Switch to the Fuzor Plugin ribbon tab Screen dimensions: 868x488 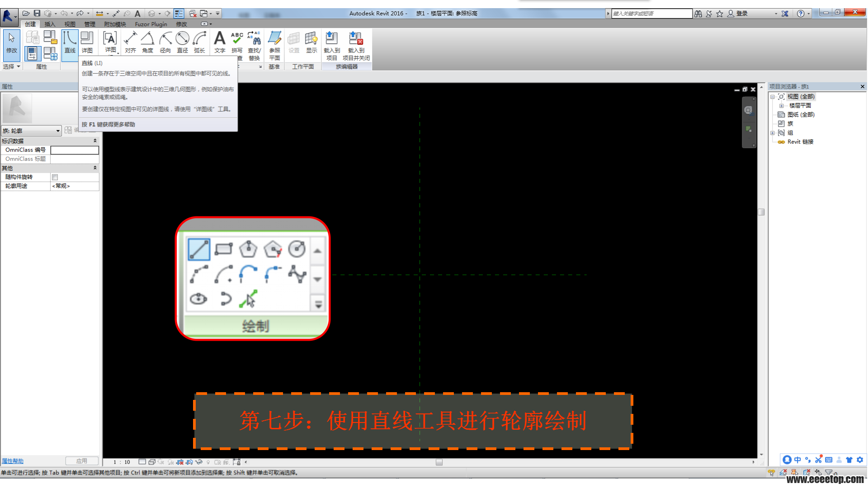(x=151, y=24)
